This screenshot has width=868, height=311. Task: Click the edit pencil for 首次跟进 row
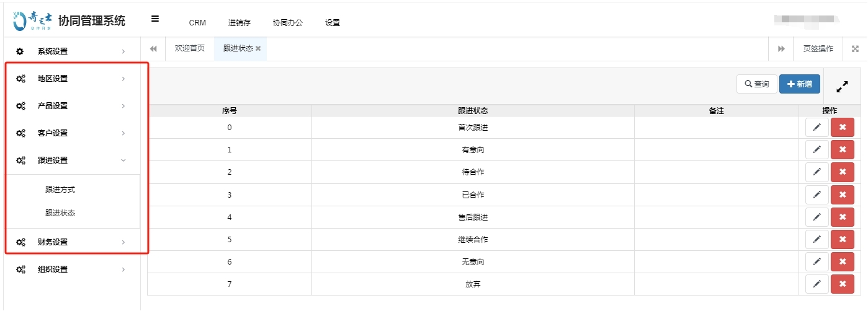pos(817,127)
